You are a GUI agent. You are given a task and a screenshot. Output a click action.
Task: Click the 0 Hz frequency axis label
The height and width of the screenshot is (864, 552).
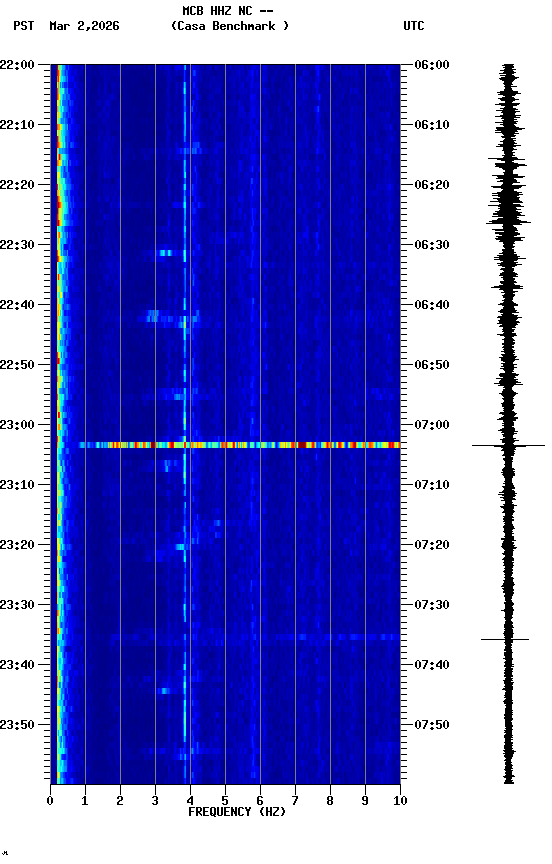(50, 801)
